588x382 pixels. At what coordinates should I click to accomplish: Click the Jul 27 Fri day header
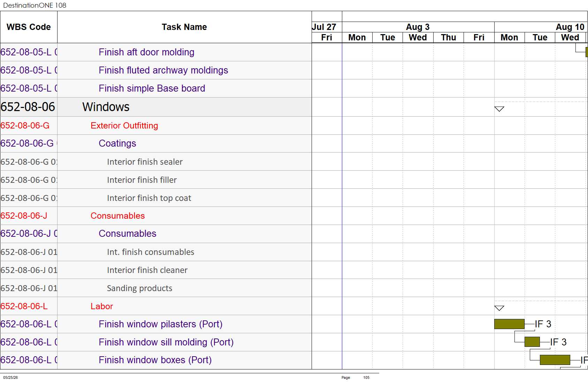pos(327,38)
